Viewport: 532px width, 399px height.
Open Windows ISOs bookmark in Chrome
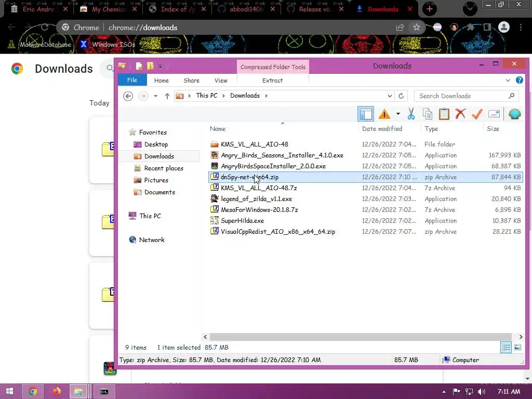[x=108, y=44]
